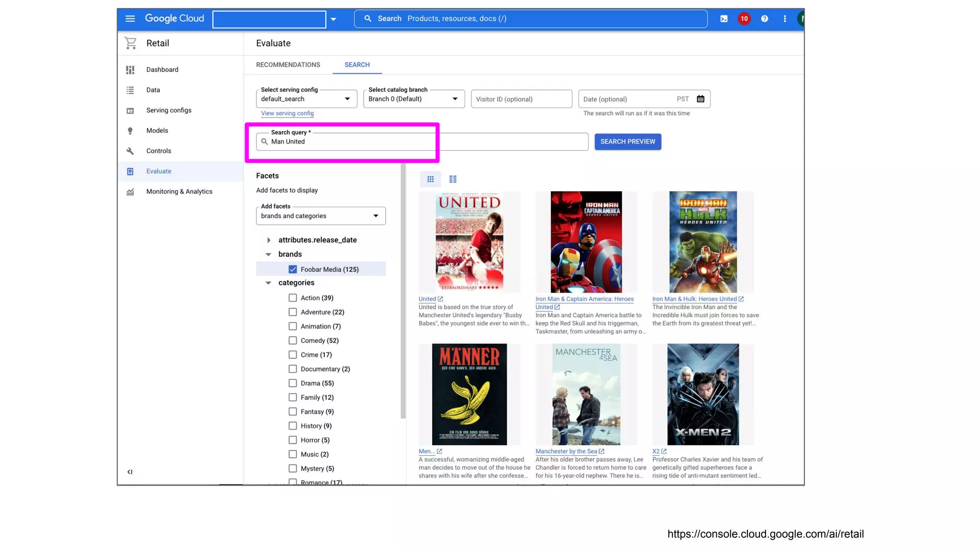This screenshot has height=551, width=980.
Task: Open external link icon beside Iron Man & Hulk
Action: pyautogui.click(x=741, y=299)
